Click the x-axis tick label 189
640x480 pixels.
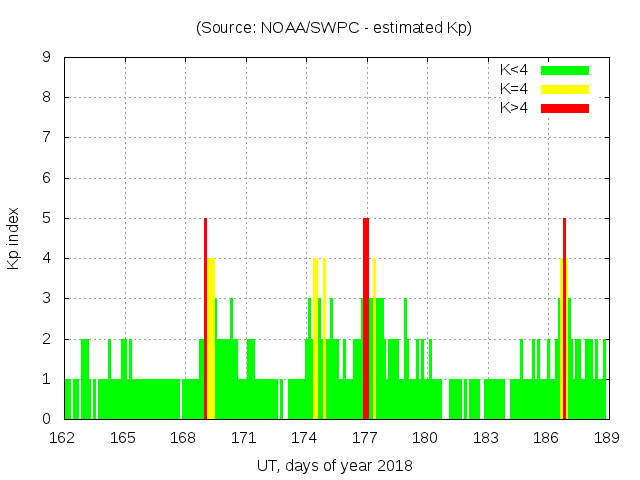pos(606,438)
